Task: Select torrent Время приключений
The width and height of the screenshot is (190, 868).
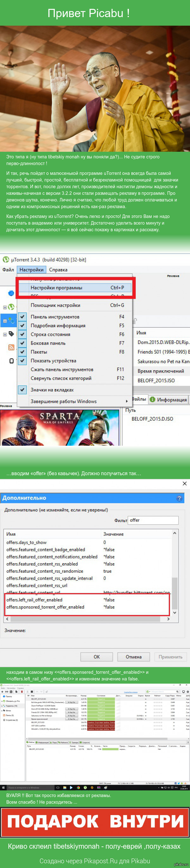Action: pyautogui.click(x=161, y=371)
